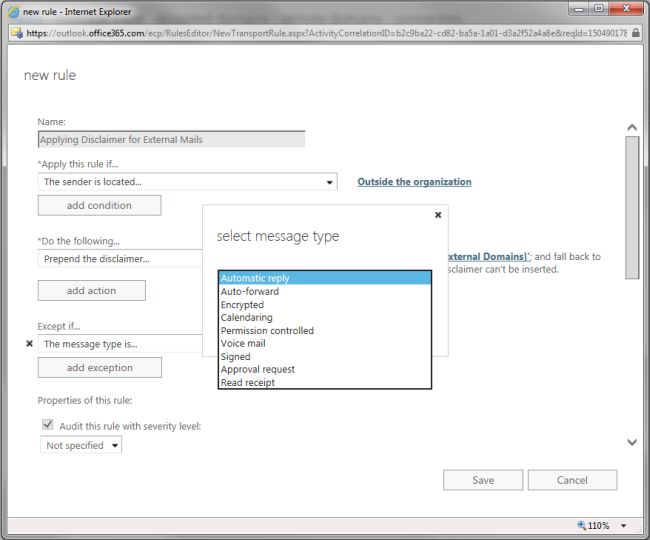Screen dimensions: 650x540
Task: Click the 'Except if...' label
Action: pyautogui.click(x=58, y=327)
